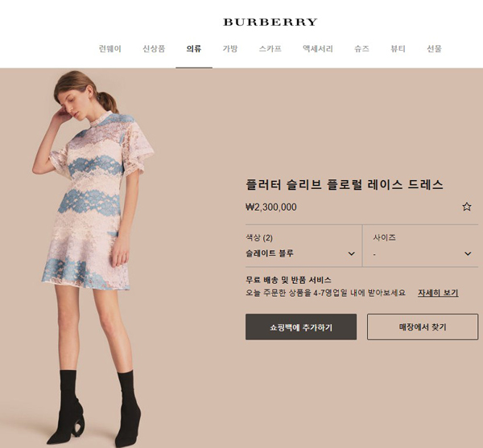Click the Burberry logo

coord(270,23)
